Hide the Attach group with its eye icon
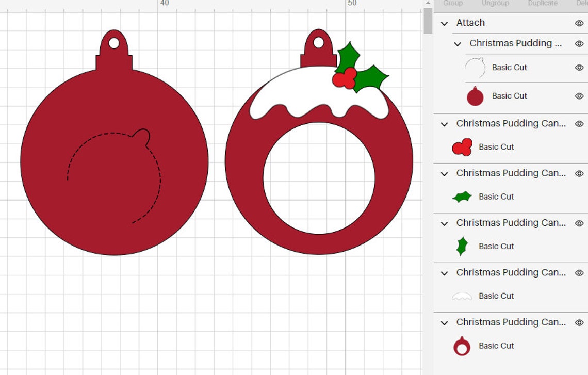This screenshot has width=588, height=375. pyautogui.click(x=579, y=23)
